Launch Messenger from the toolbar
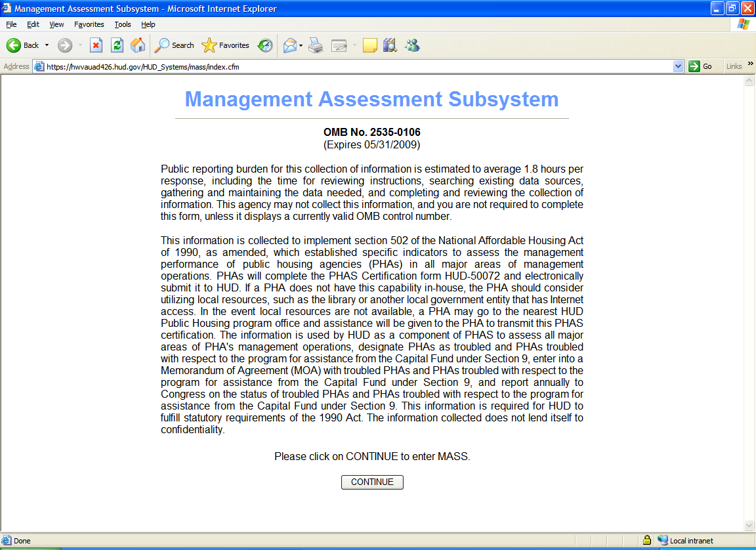756x550 pixels. [412, 45]
